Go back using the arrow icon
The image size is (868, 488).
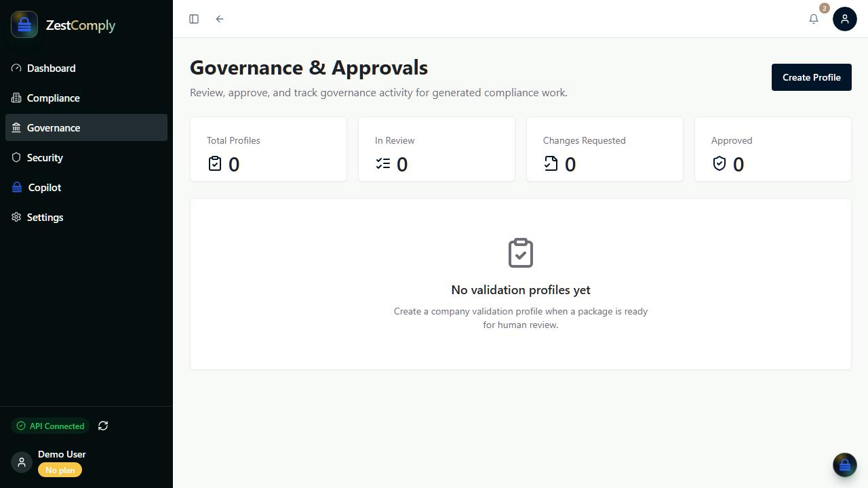tap(220, 19)
